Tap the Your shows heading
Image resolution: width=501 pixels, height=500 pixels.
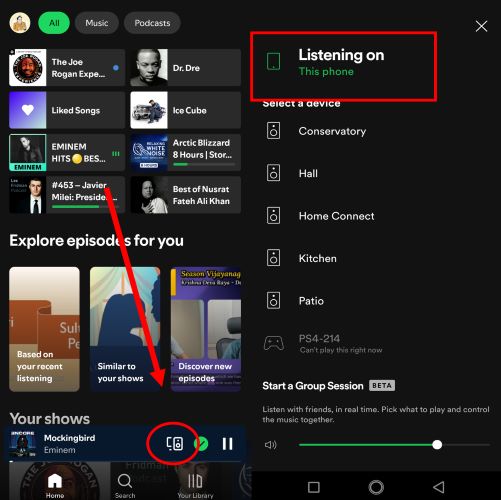(x=50, y=419)
